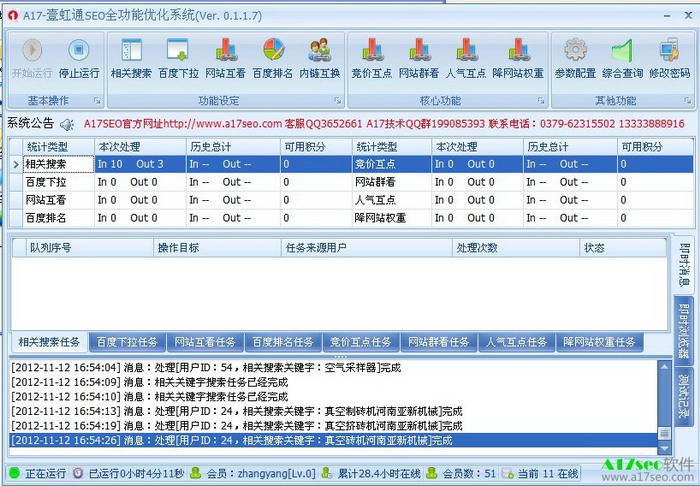The width and height of the screenshot is (700, 486).
Task: Click the 网站群看 statistics cell
Action: click(392, 182)
